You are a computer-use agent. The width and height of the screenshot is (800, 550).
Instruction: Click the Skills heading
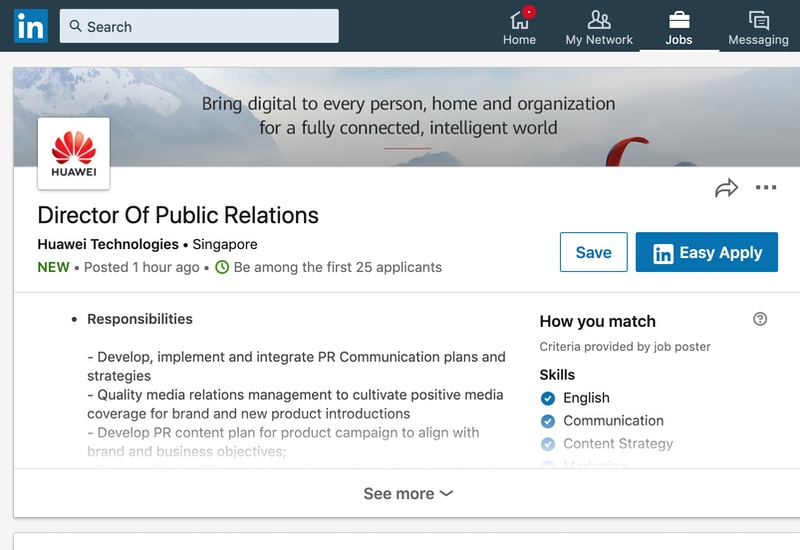point(557,374)
